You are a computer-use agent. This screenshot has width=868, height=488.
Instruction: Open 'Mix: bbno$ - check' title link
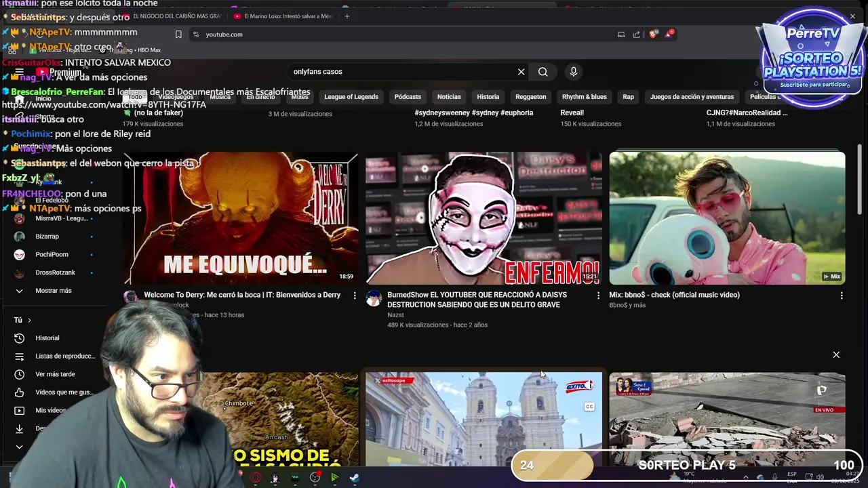pyautogui.click(x=674, y=295)
